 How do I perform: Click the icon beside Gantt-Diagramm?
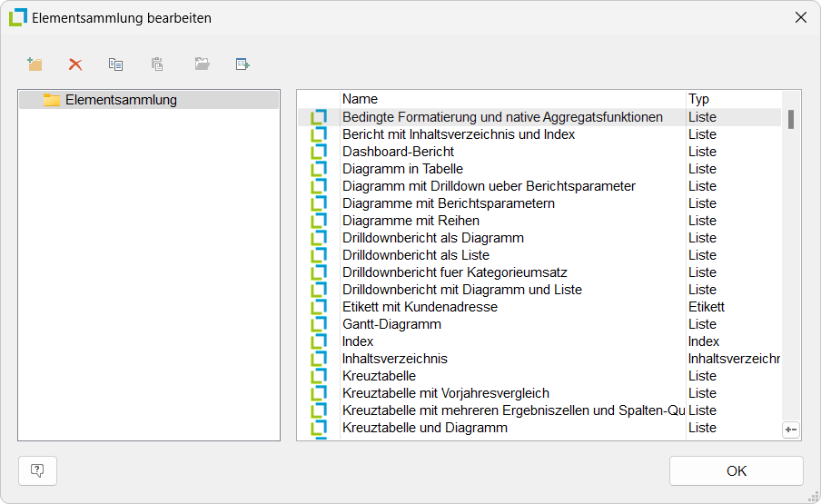tap(319, 324)
